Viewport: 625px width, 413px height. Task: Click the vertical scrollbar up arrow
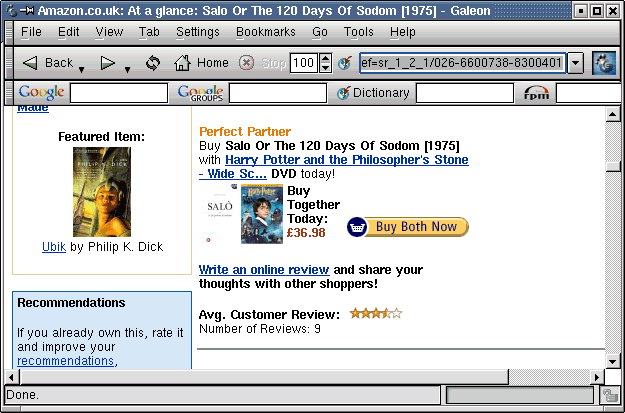tap(612, 114)
